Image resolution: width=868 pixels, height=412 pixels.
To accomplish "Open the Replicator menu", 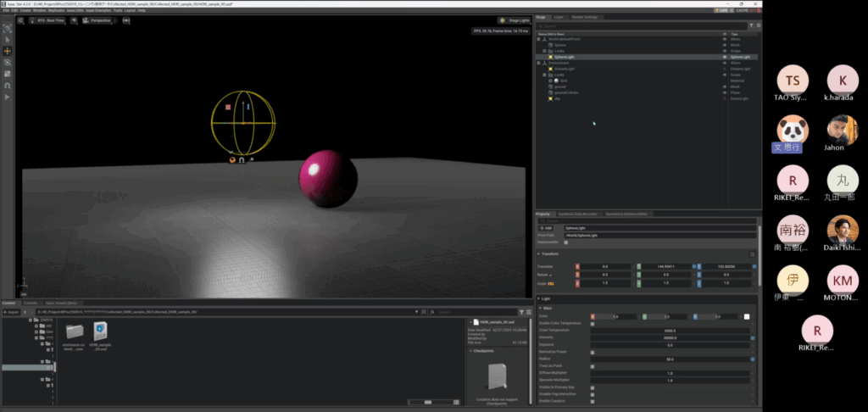I will coord(56,10).
